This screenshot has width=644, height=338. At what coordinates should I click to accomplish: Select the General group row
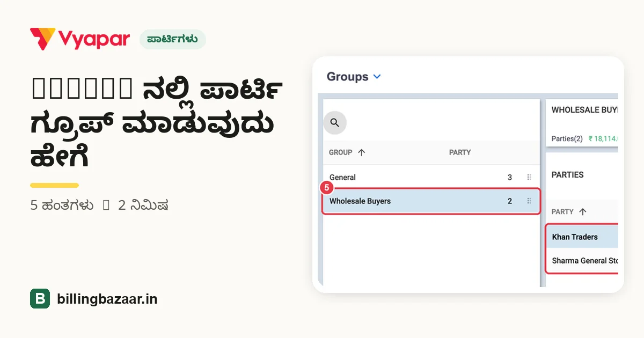[x=431, y=178]
